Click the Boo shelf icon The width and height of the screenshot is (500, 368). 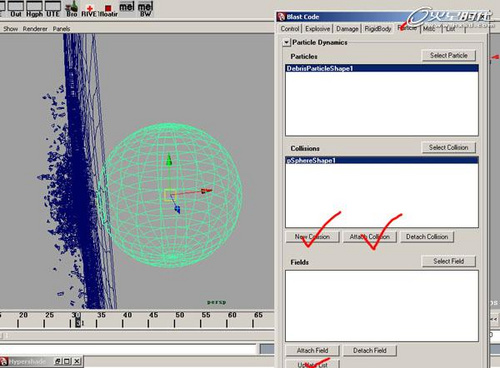click(71, 9)
